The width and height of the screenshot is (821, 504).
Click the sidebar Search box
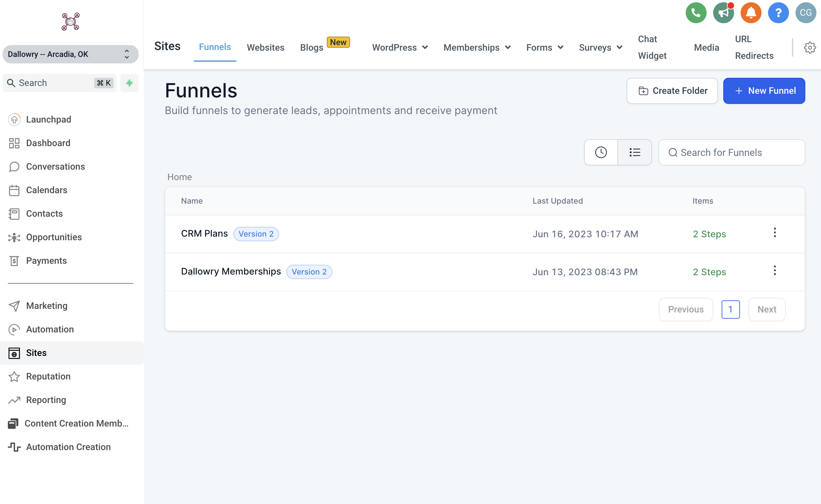point(60,83)
